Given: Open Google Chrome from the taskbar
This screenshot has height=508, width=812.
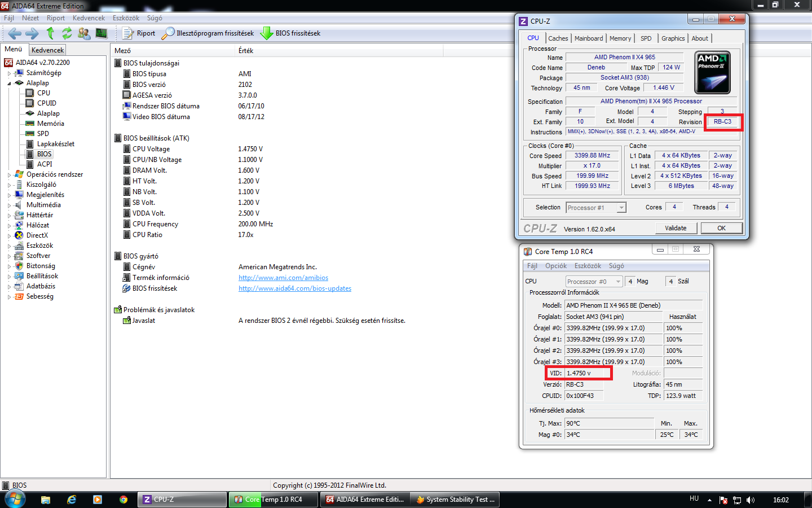Looking at the screenshot, I should coord(123,500).
